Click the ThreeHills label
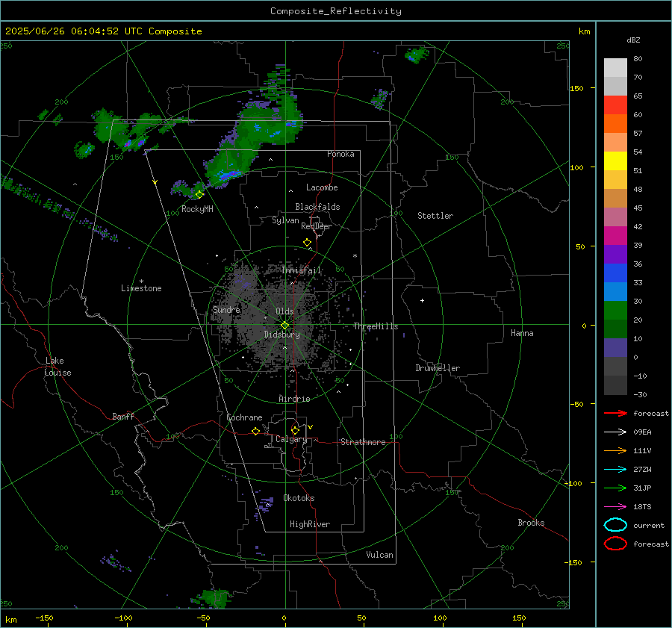This screenshot has width=672, height=628. click(376, 326)
